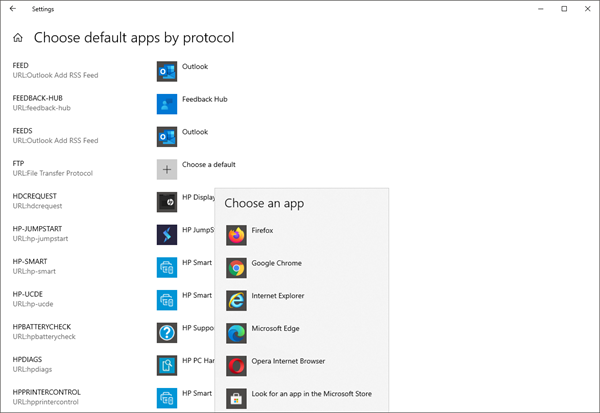The image size is (600, 413).
Task: Select Firefox label in Choose an app
Action: point(262,230)
